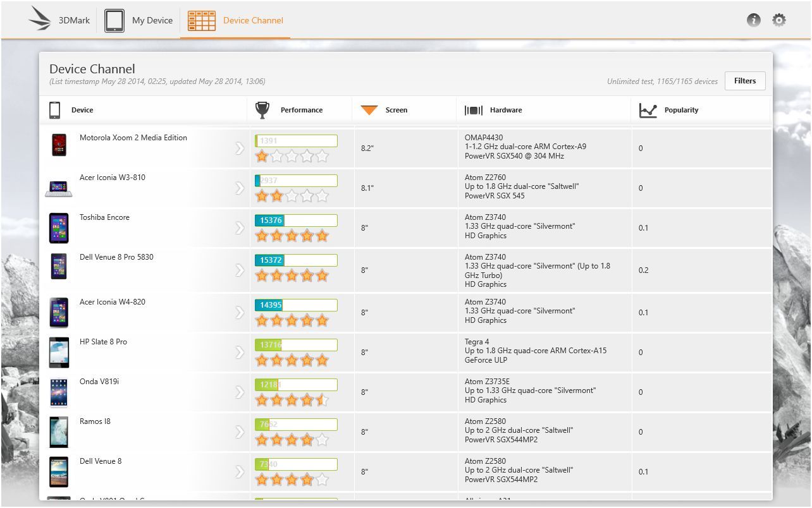Open the Filters button

pos(744,81)
